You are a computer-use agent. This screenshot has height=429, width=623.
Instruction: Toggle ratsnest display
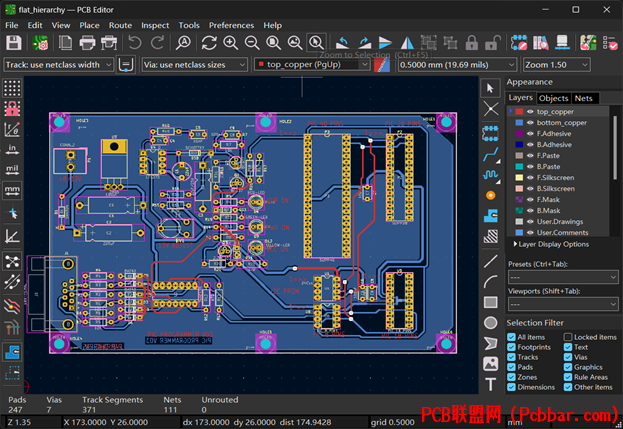tap(12, 261)
